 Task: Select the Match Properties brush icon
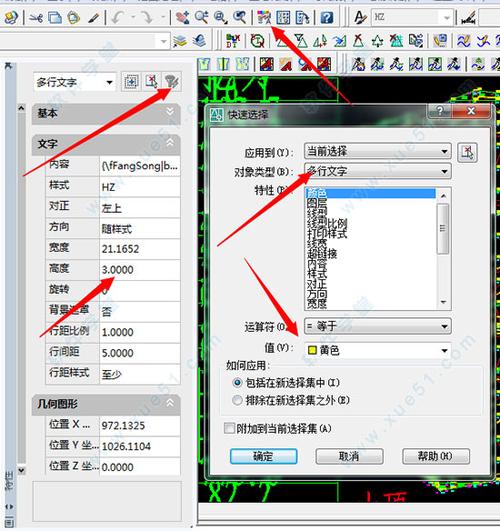click(93, 17)
